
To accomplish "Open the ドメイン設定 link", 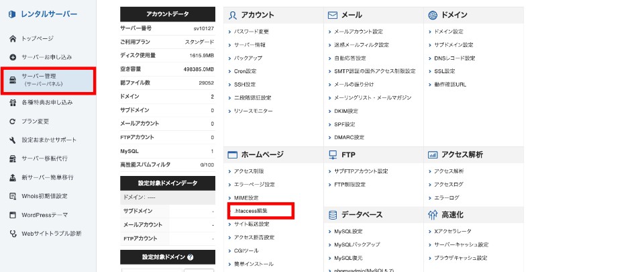I will pos(449,32).
